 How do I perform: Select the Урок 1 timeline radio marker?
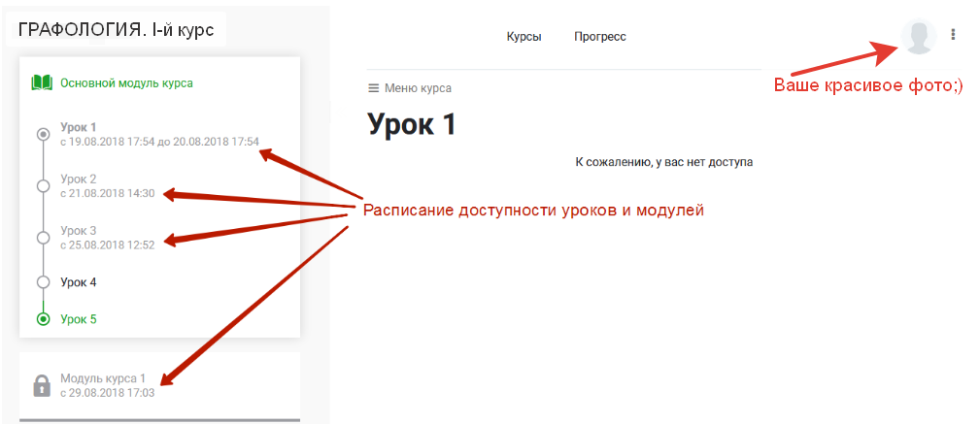pos(43,134)
